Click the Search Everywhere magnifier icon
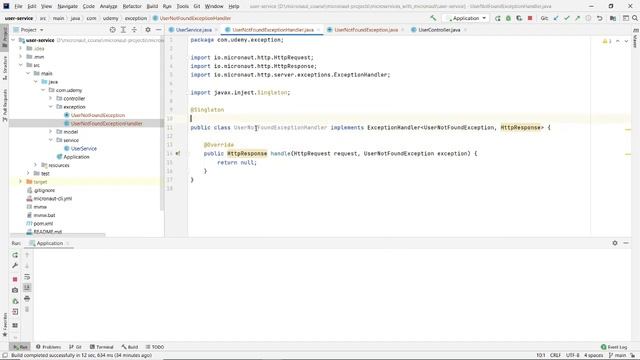 coord(635,18)
